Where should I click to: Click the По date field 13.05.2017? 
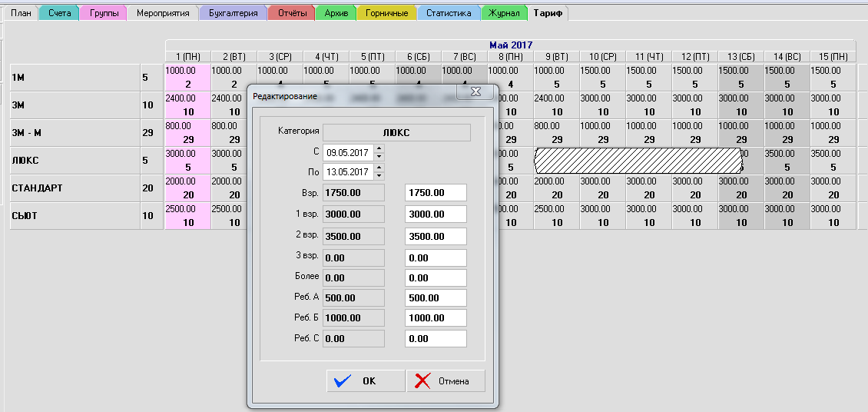347,171
